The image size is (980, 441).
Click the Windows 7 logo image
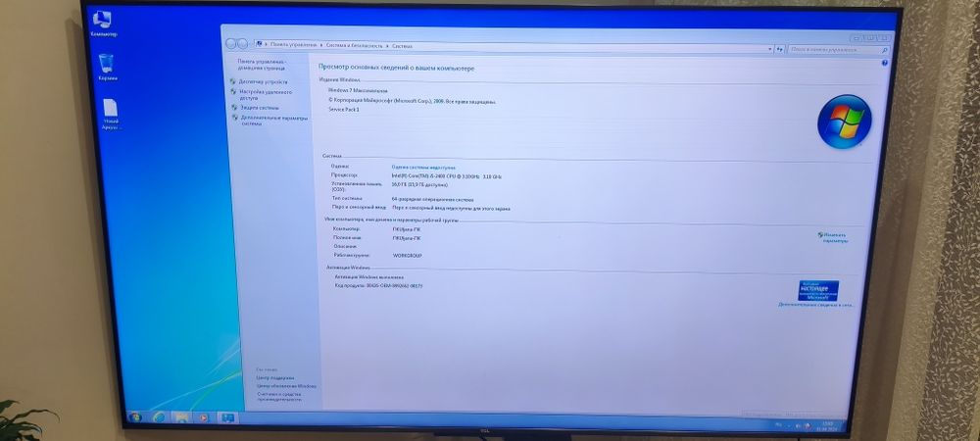(x=845, y=122)
